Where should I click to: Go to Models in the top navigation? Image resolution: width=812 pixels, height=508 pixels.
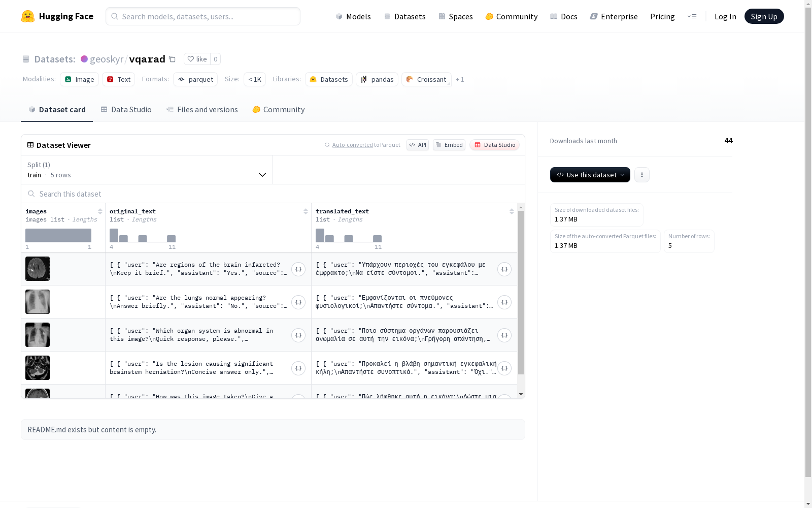(353, 16)
